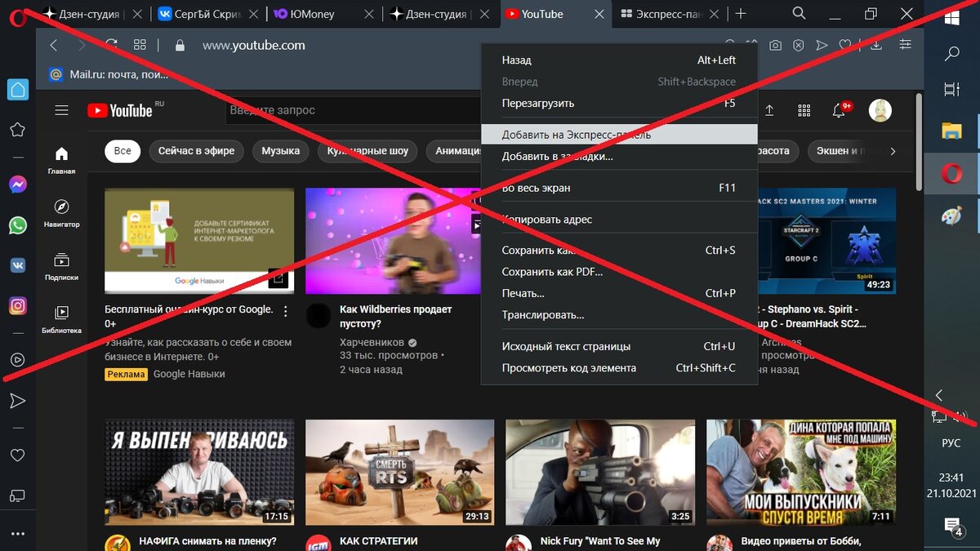Viewport: 980px width, 551px height.
Task: Switch to the Экспресс-панель tab
Action: (669, 14)
